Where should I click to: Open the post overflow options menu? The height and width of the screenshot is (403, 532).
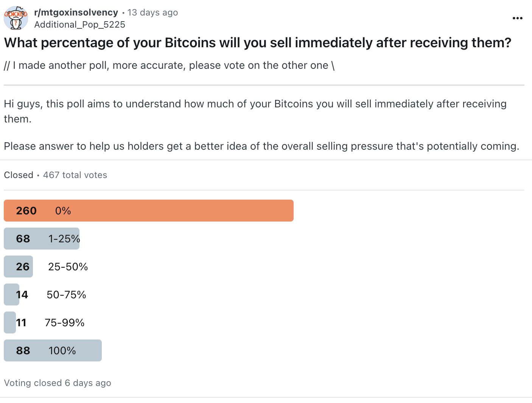coord(517,18)
